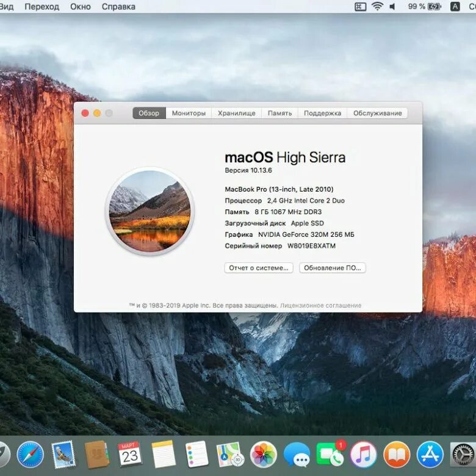Click the Версия 10.13.6 text
This screenshot has width=476, height=476.
tap(248, 170)
